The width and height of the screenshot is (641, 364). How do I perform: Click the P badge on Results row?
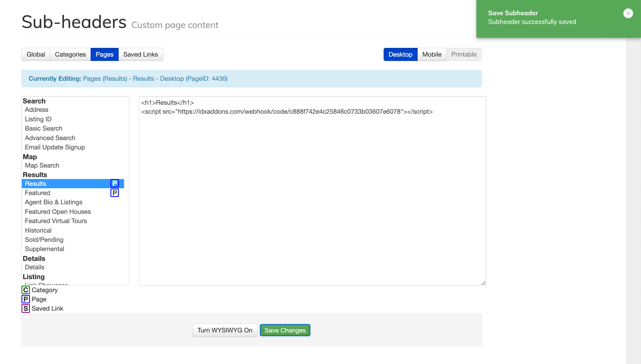[x=115, y=183]
